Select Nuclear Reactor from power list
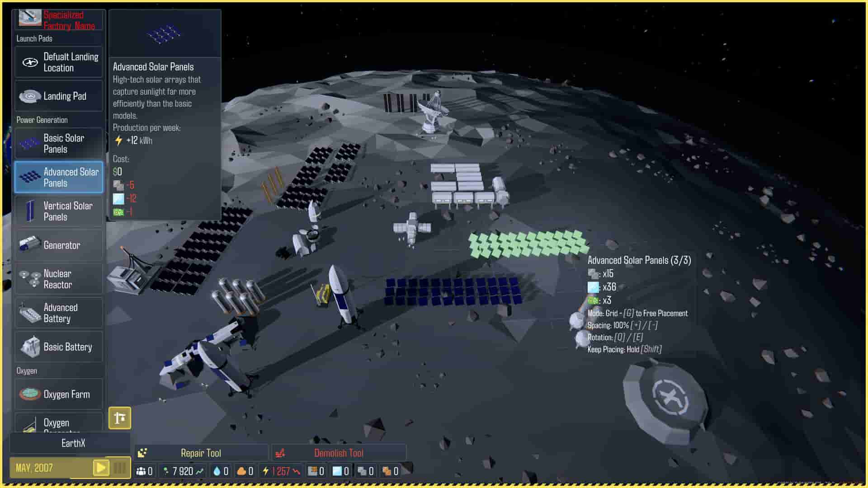 pos(59,279)
